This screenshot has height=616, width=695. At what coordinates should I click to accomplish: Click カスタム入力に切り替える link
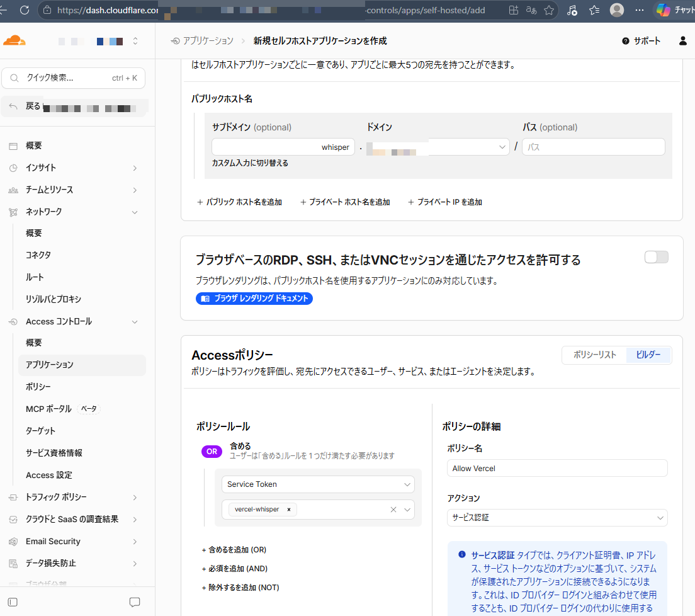[x=250, y=163]
